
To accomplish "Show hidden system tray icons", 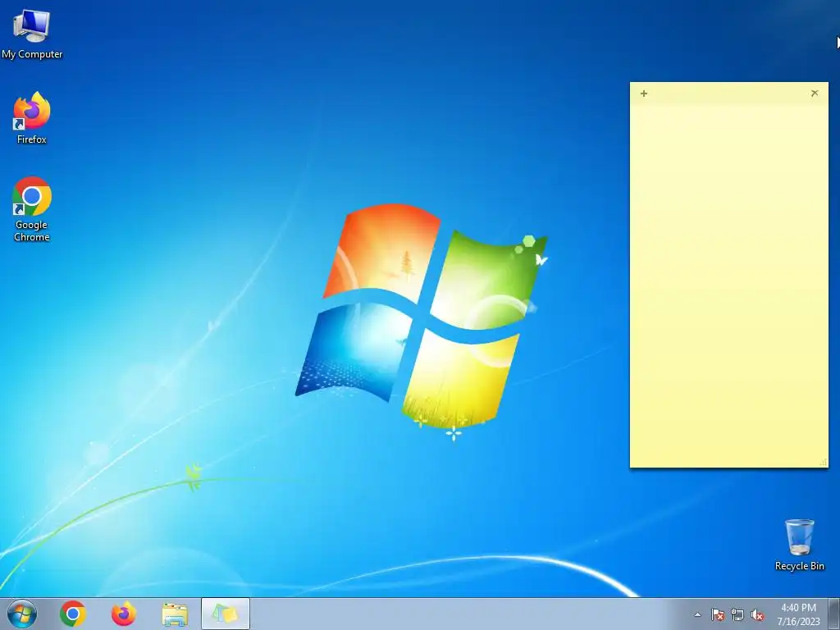I will pyautogui.click(x=697, y=615).
